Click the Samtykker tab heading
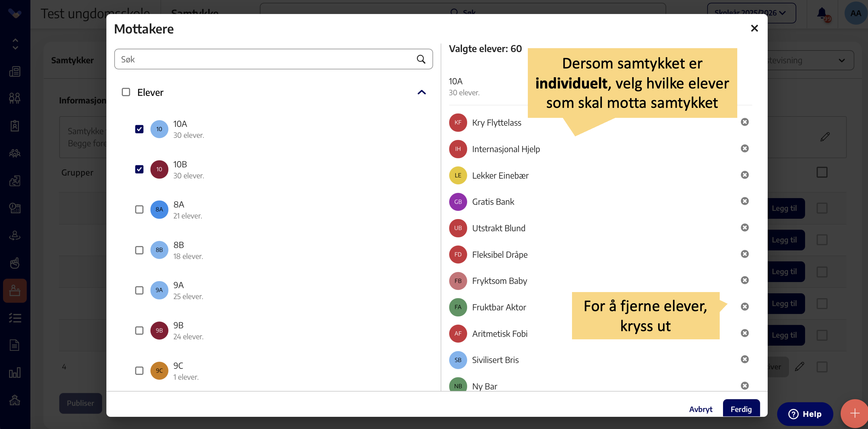The image size is (868, 429). click(72, 60)
